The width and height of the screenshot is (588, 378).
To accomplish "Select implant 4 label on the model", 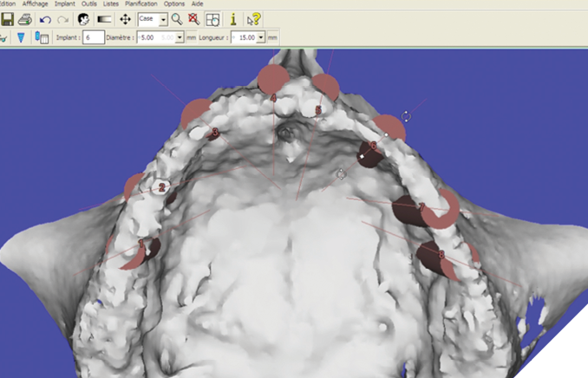I will click(273, 98).
